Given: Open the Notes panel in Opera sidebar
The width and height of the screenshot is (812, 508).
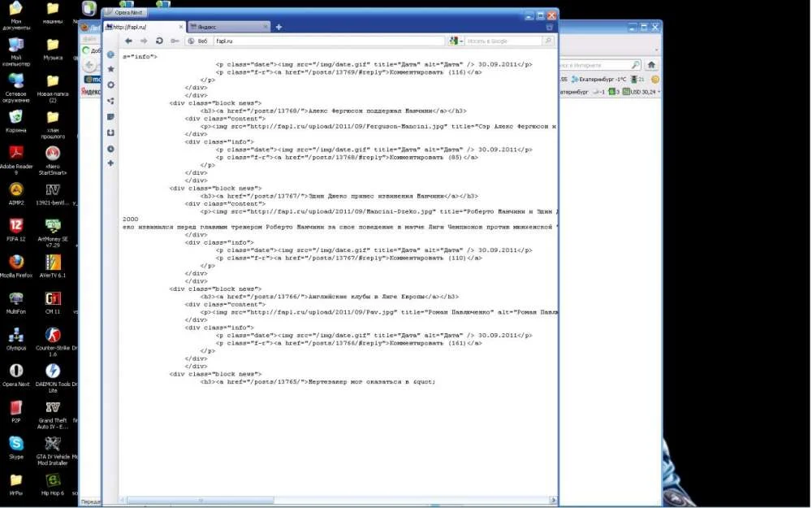Looking at the screenshot, I should (110, 117).
